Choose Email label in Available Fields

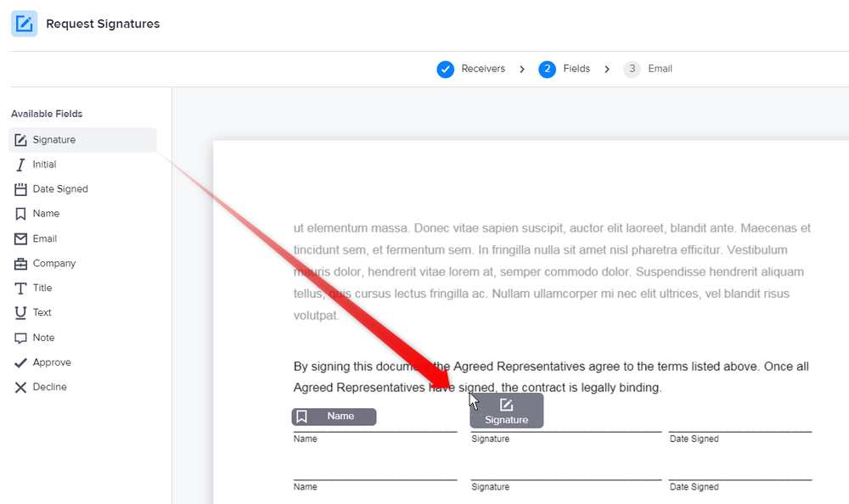[x=44, y=238]
